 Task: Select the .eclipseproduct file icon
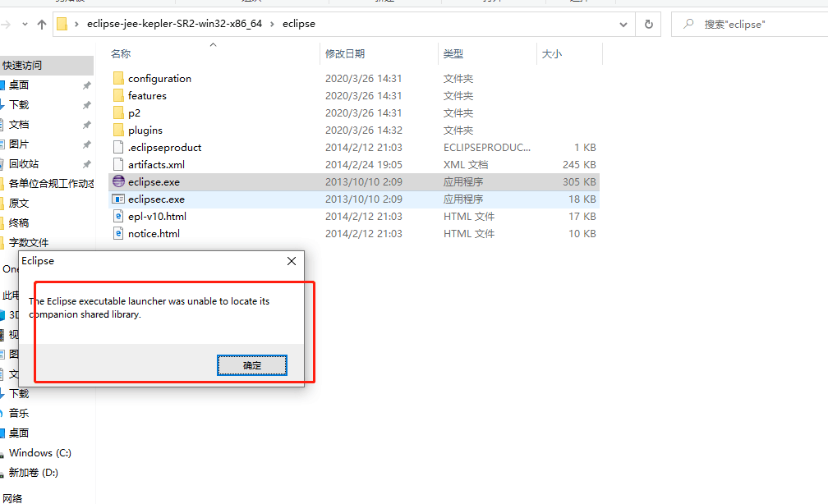118,147
